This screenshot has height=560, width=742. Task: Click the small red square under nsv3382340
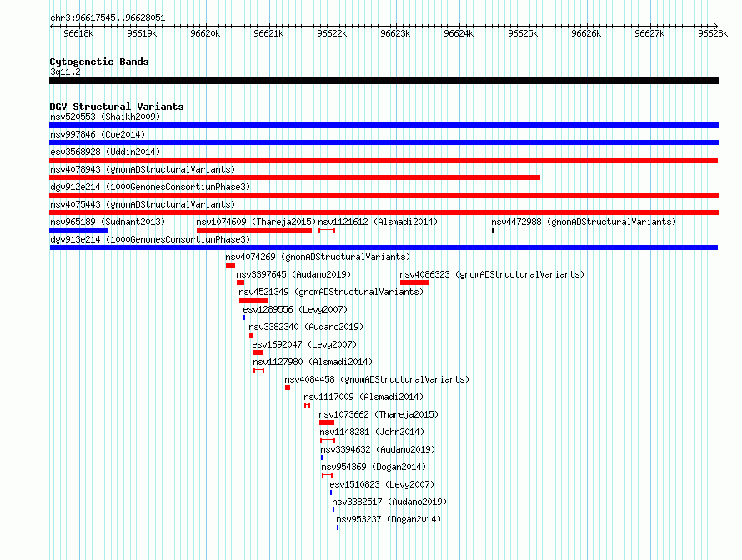pos(251,335)
